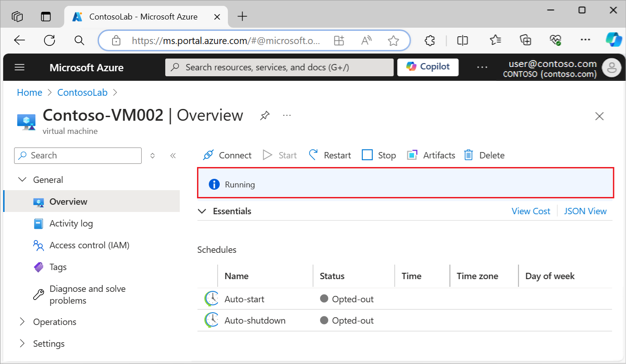This screenshot has width=626, height=364.
Task: Stop the virtual machine
Action: 379,155
